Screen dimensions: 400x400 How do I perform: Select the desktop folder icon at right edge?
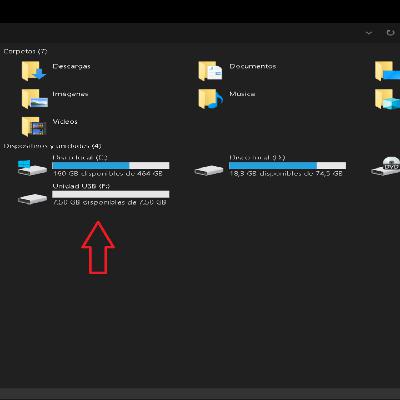(x=387, y=71)
